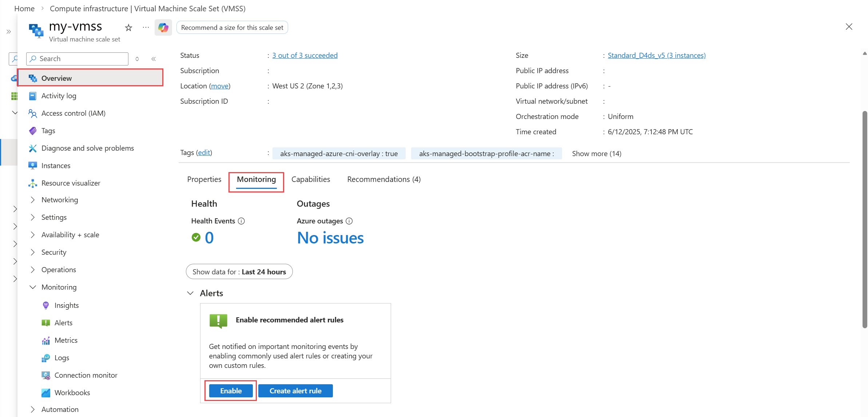Click the Connection monitor icon
Screen dimensions: 868x417
[46, 375]
